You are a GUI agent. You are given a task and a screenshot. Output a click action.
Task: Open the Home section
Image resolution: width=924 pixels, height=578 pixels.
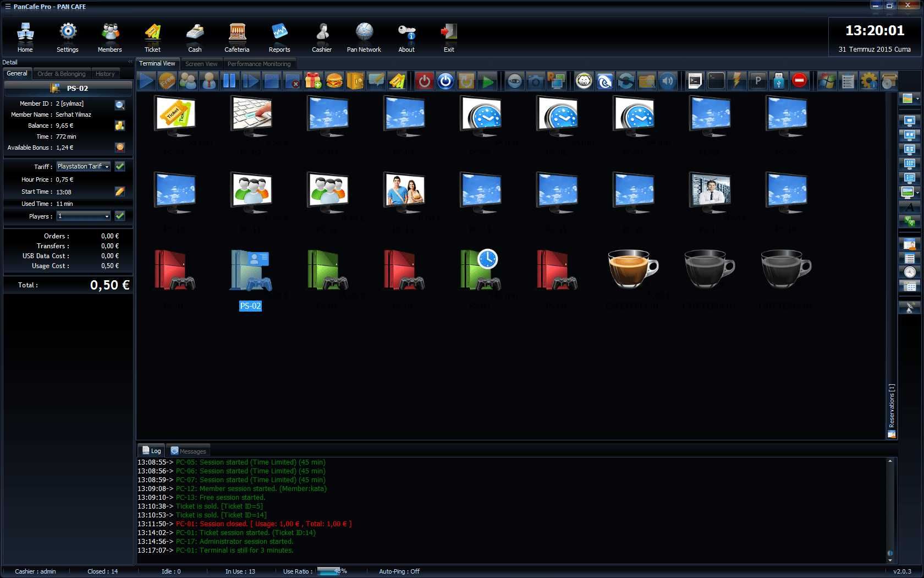point(25,37)
